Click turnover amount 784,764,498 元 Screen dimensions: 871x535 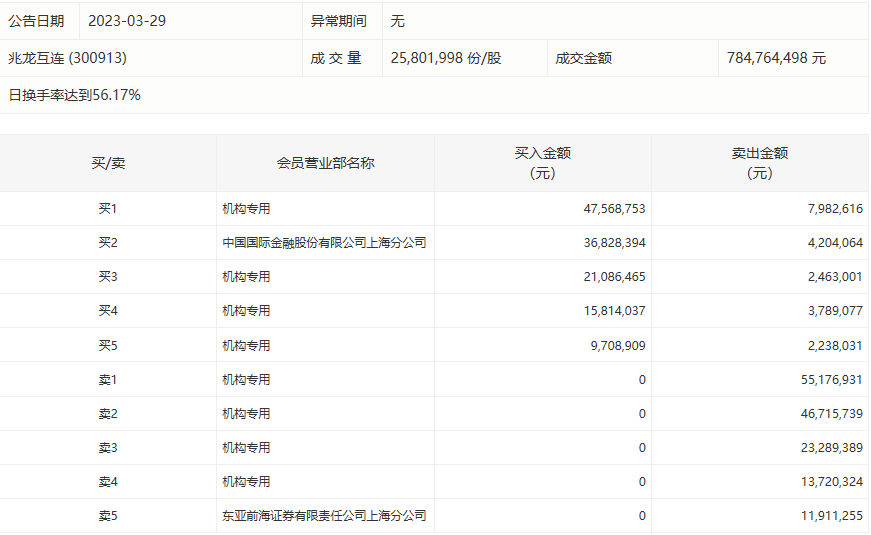pyautogui.click(x=777, y=58)
